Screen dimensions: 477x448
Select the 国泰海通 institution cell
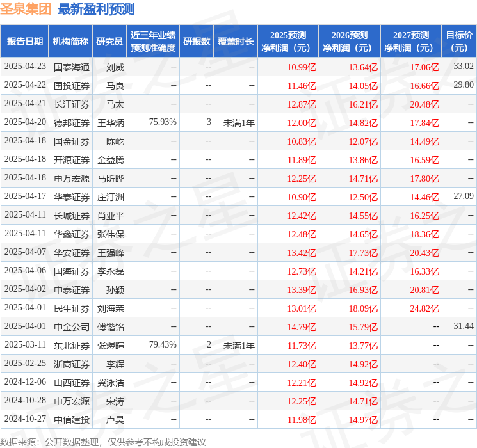pos(72,67)
